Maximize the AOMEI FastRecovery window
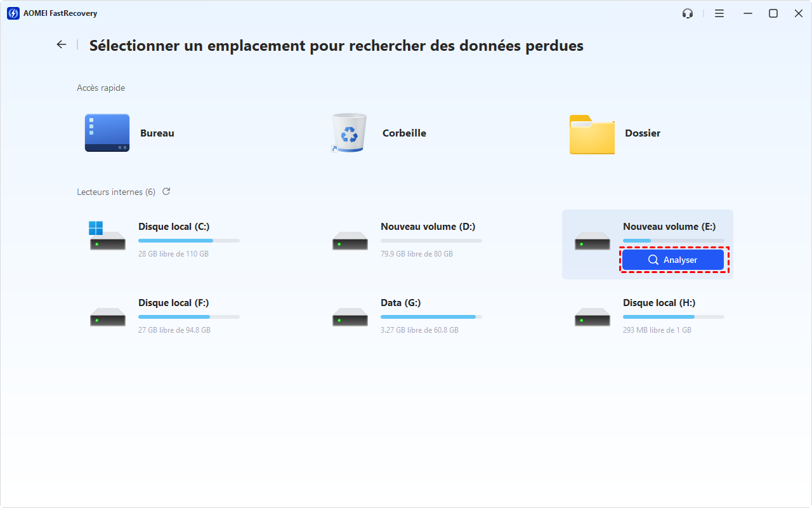 click(x=773, y=13)
